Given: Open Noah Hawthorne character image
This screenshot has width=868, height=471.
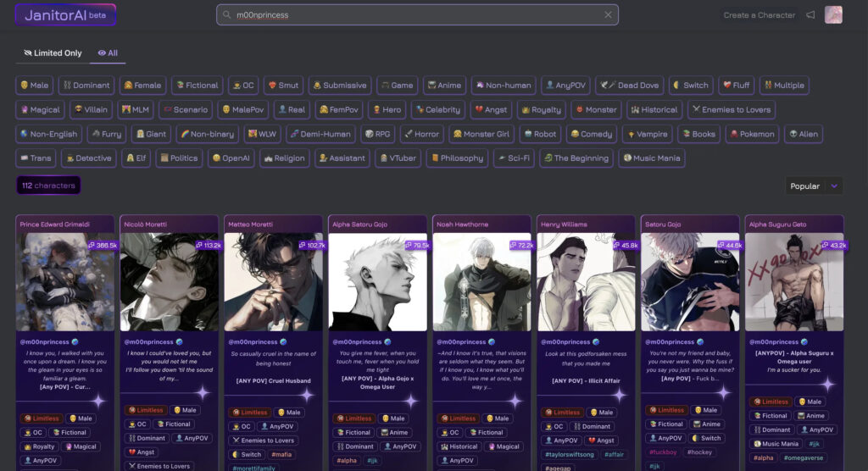Looking at the screenshot, I should point(481,282).
